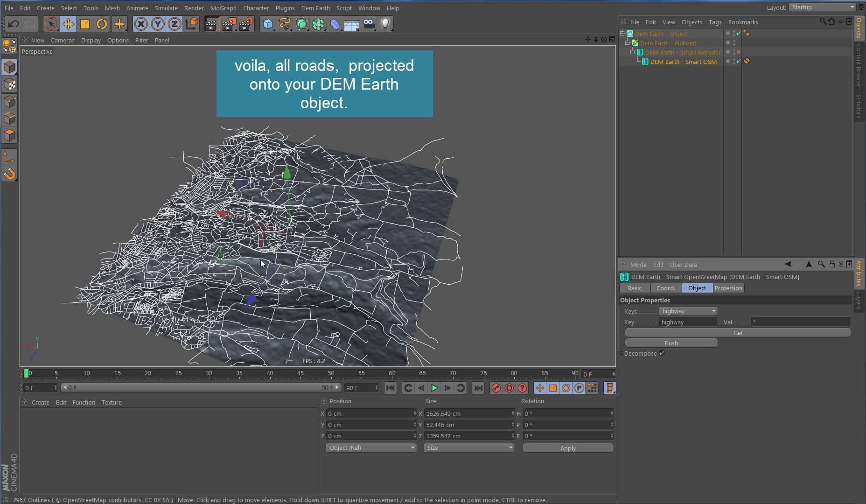Image resolution: width=866 pixels, height=504 pixels.
Task: Select the Move tool
Action: click(68, 23)
